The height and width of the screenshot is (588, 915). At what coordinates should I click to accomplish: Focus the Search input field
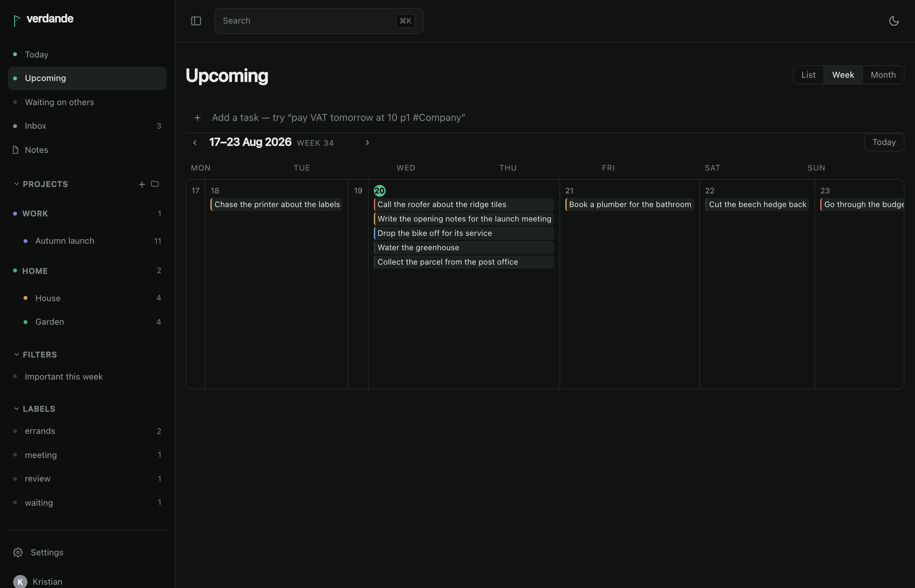[319, 21]
